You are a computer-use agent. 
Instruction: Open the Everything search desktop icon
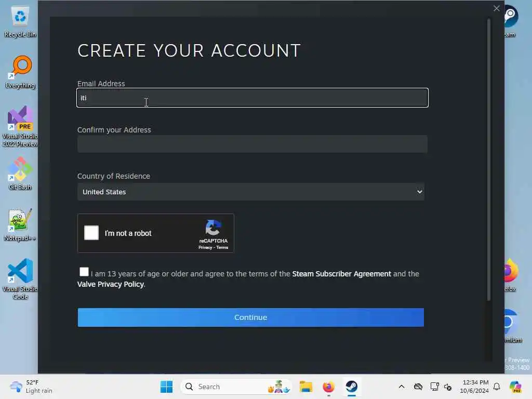20,72
